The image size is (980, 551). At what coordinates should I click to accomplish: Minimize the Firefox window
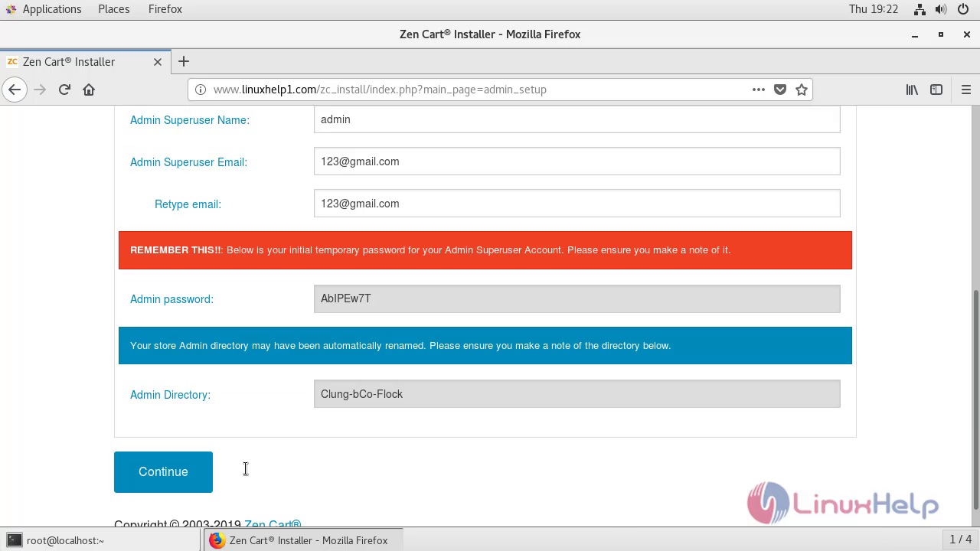pyautogui.click(x=915, y=34)
